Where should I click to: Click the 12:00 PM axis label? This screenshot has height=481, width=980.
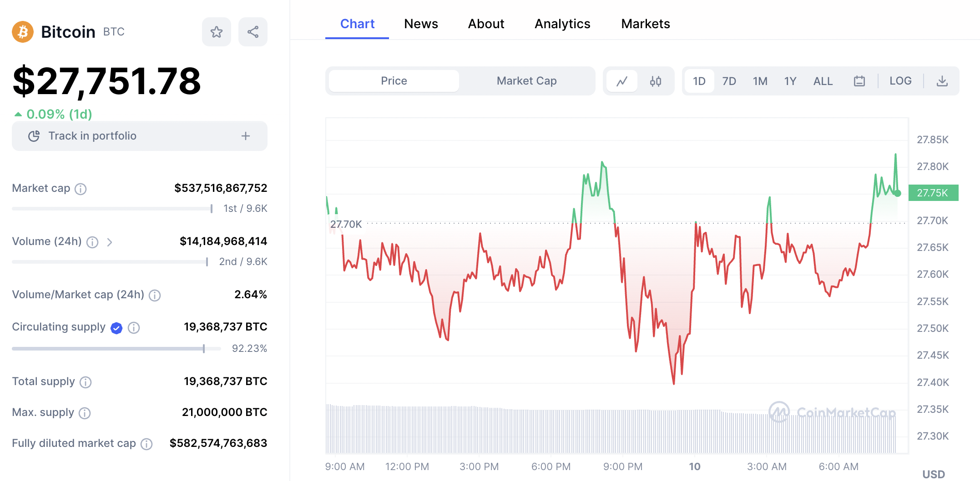click(407, 466)
